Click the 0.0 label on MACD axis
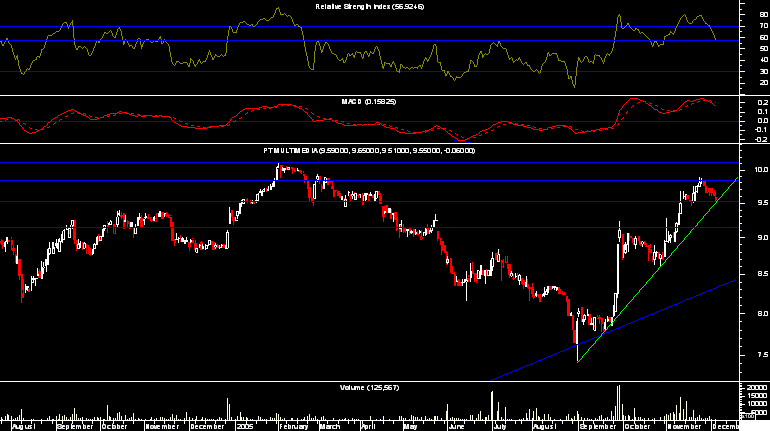 click(763, 121)
